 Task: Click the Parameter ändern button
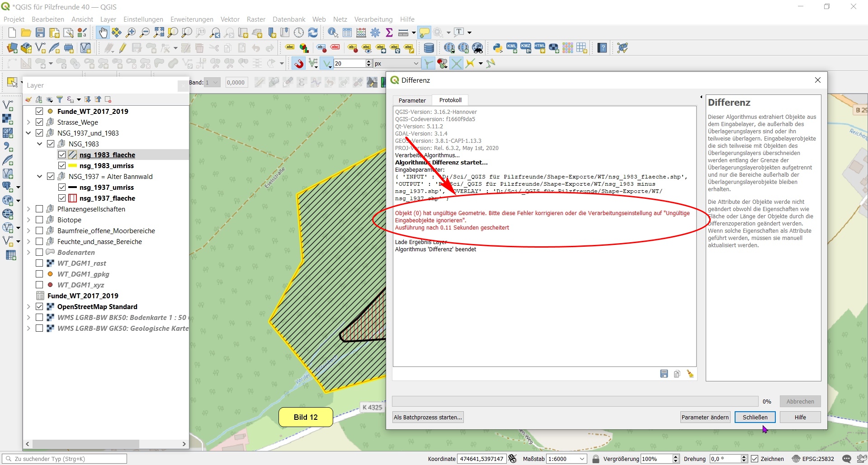click(705, 417)
